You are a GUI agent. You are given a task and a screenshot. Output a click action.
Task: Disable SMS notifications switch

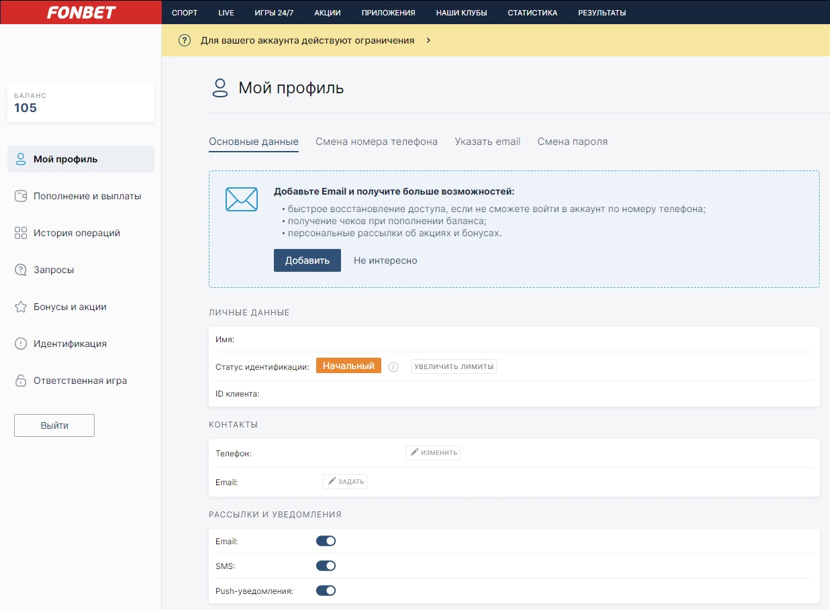[326, 566]
